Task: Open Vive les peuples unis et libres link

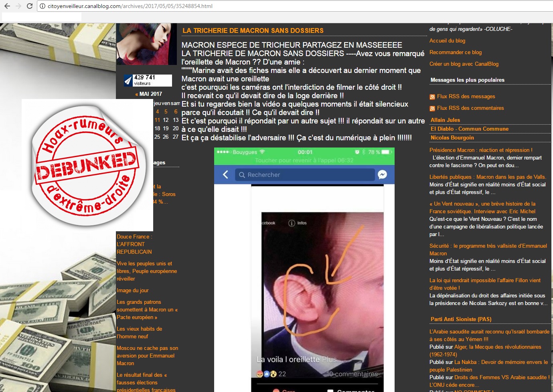Action: coord(147,271)
